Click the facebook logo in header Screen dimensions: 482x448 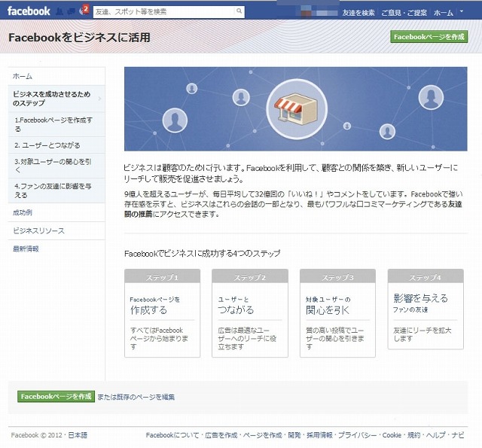click(x=29, y=11)
